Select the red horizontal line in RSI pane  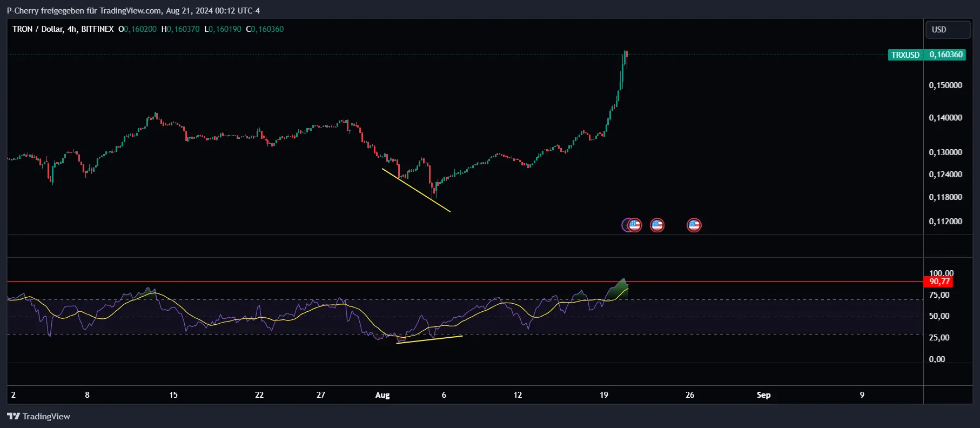(465, 282)
